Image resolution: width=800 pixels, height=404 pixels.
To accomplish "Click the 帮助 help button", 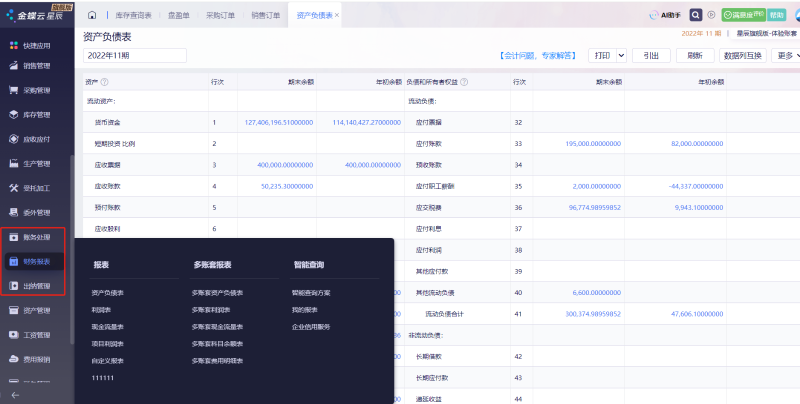I will [777, 15].
